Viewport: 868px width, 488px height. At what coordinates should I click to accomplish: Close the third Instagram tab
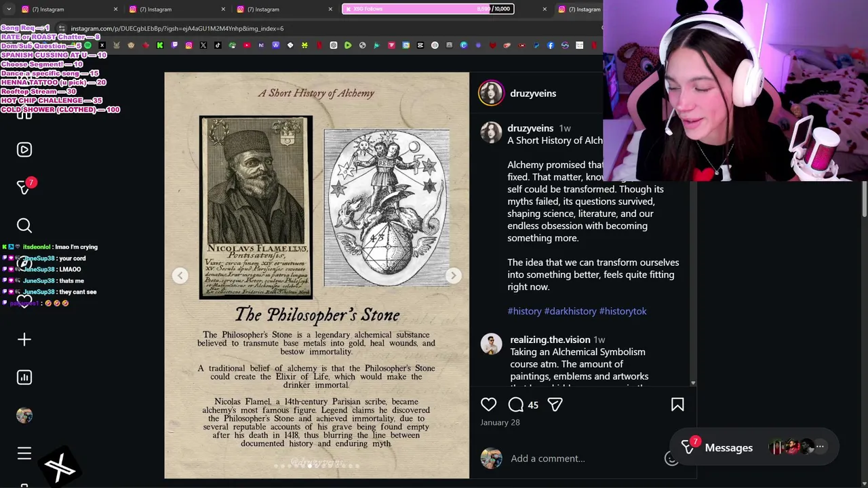point(330,9)
